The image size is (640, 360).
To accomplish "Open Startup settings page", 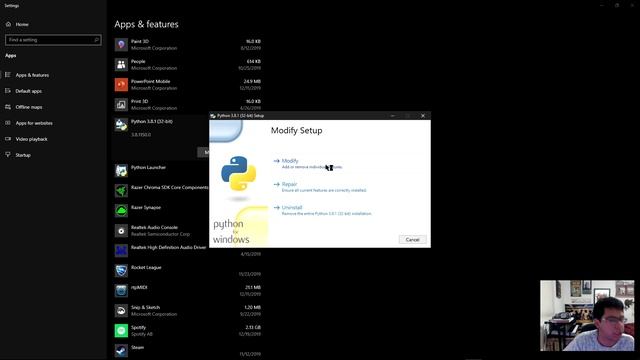I will (x=23, y=155).
